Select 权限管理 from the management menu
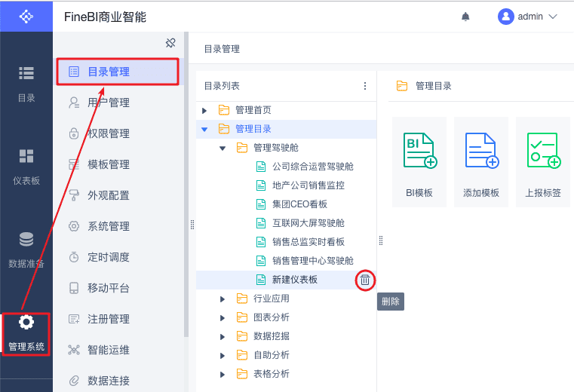The height and width of the screenshot is (392, 574). point(109,133)
